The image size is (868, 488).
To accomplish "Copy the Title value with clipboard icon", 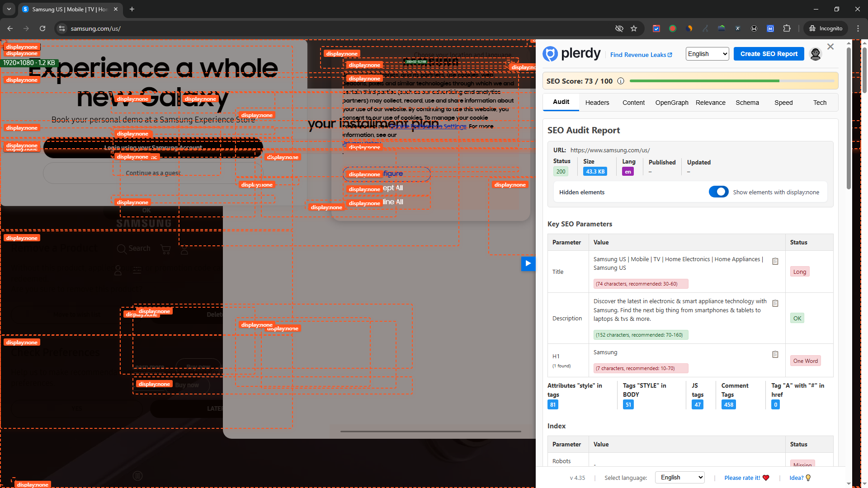I will tap(775, 262).
